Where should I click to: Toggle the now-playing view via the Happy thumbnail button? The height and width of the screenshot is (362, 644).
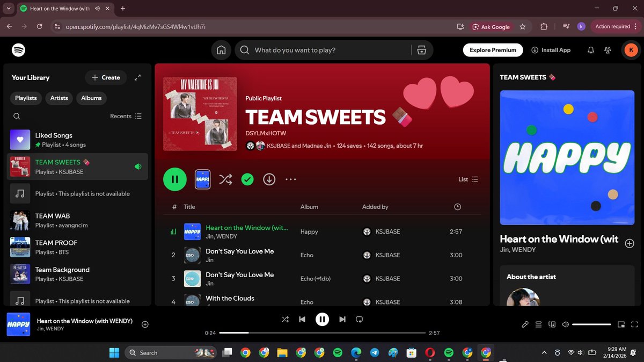coord(202,179)
